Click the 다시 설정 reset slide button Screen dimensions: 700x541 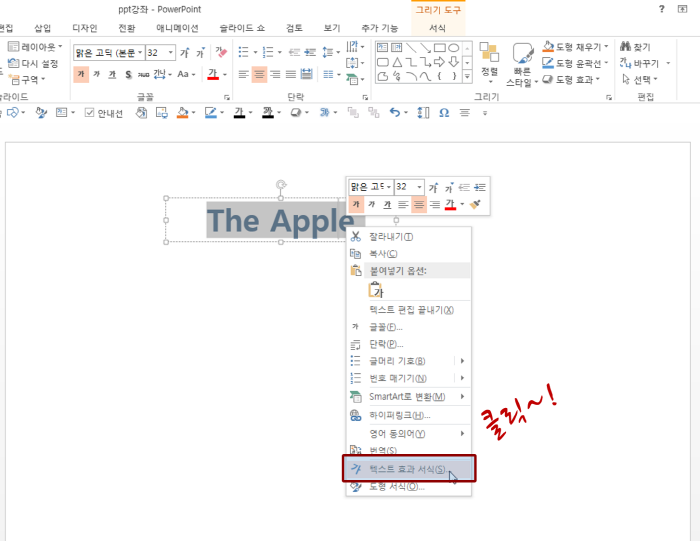(x=33, y=63)
